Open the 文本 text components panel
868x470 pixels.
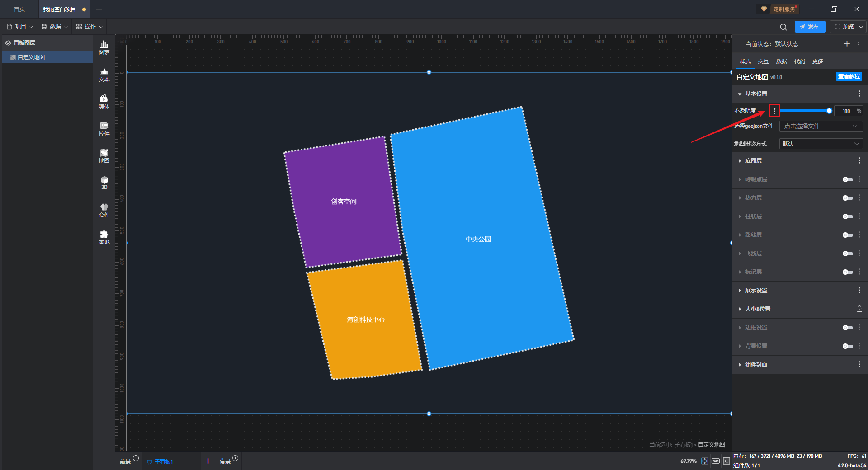pyautogui.click(x=104, y=75)
